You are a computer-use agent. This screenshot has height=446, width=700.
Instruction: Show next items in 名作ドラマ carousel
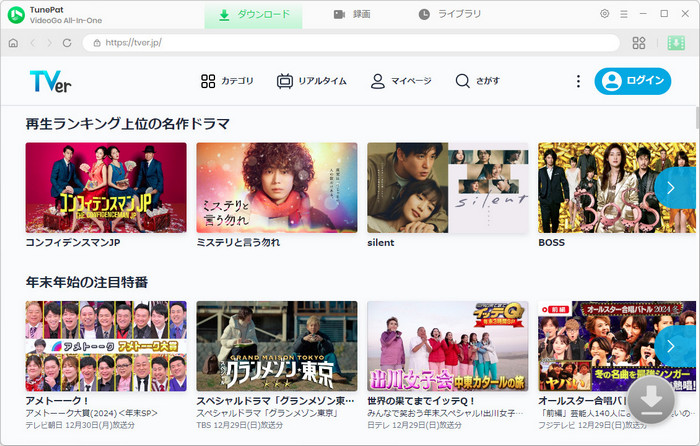675,188
